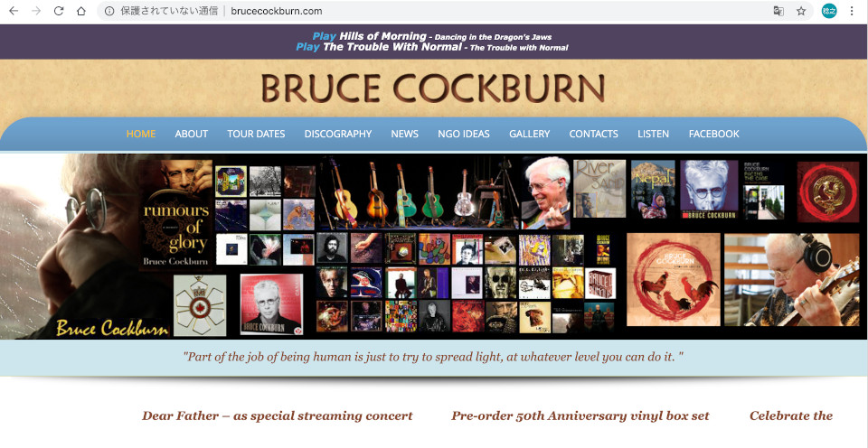Open the TOUR DATES page
The width and height of the screenshot is (868, 448).
[x=256, y=134]
